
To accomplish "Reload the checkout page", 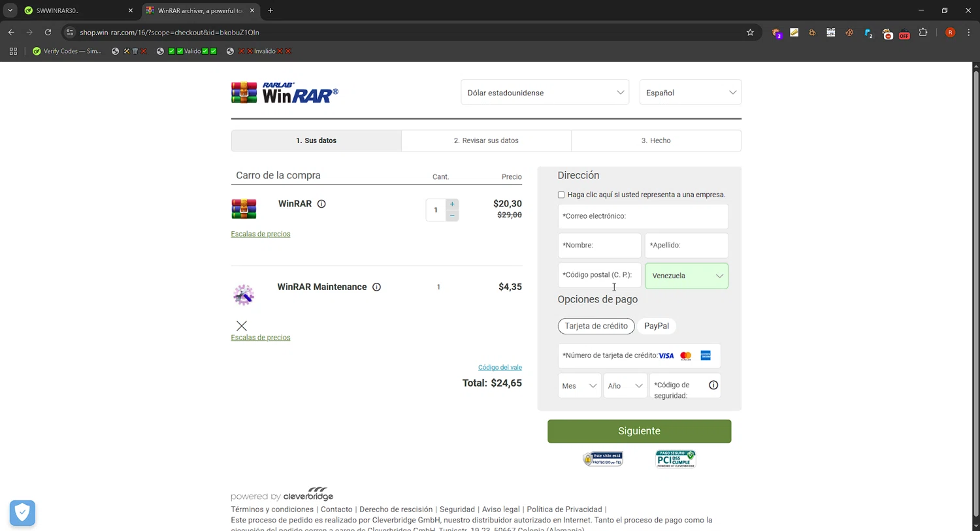I will 48,32.
